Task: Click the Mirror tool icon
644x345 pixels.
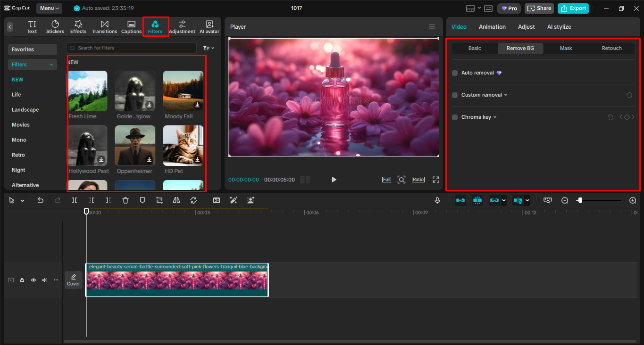Action: point(176,200)
